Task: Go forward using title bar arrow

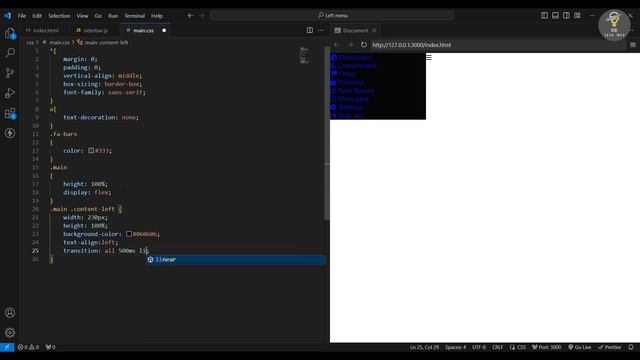Action: [202, 16]
